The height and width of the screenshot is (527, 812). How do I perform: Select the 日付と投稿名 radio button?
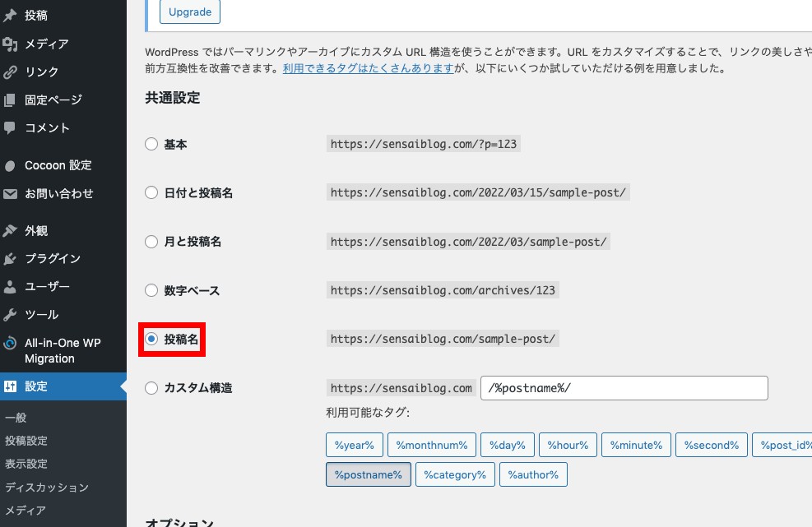(151, 192)
